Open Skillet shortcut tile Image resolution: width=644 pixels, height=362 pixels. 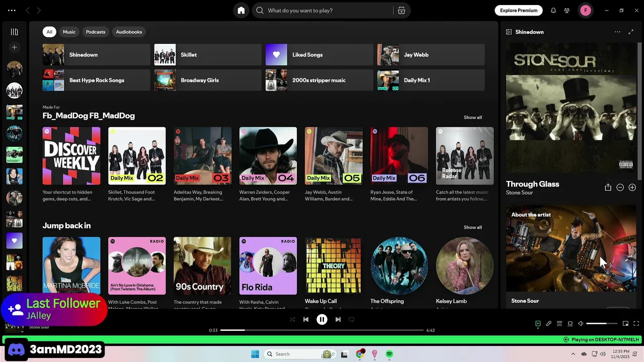tap(208, 55)
